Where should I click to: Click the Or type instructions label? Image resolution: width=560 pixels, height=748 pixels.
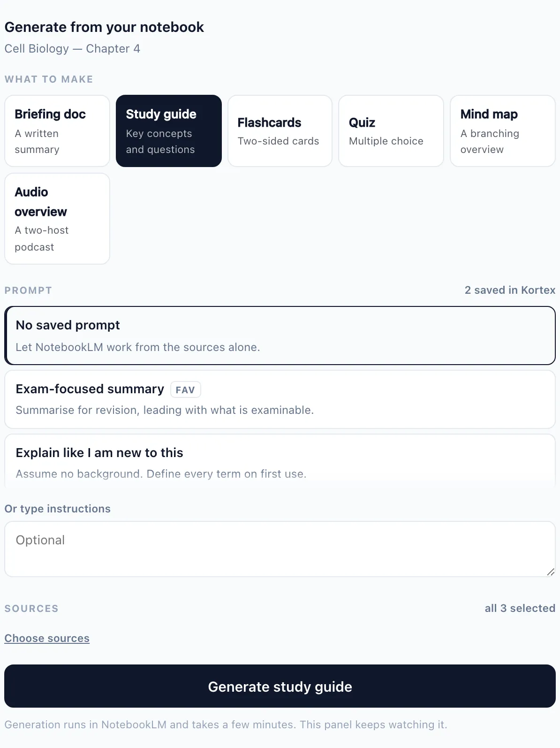58,509
